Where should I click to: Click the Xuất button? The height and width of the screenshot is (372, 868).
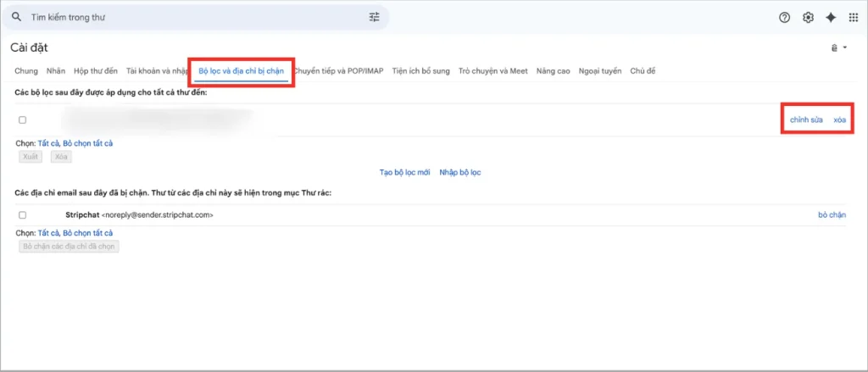click(x=31, y=157)
